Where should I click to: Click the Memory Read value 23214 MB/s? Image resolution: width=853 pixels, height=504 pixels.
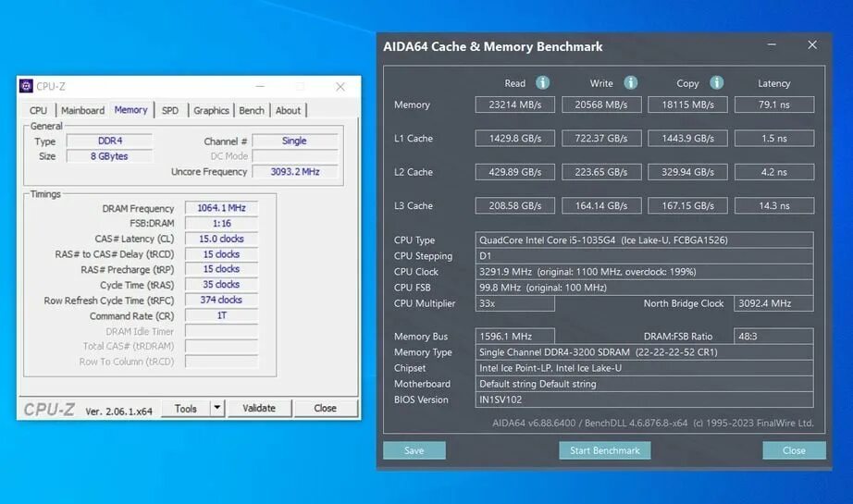(514, 104)
